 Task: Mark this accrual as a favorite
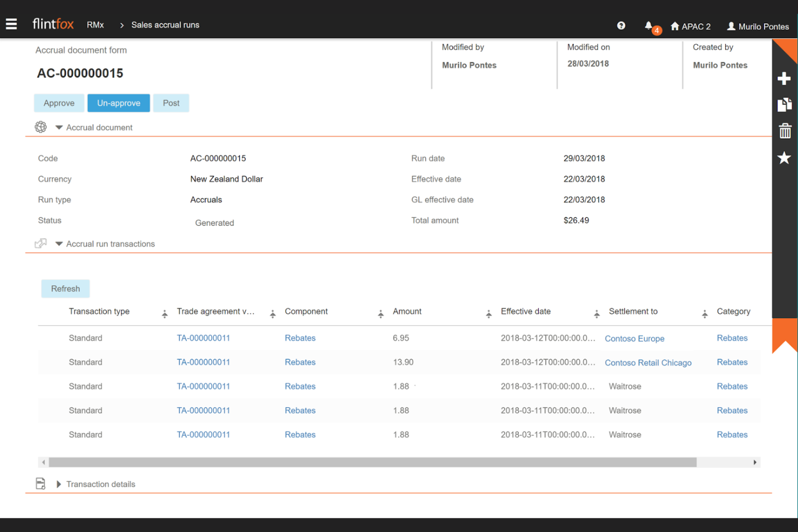(x=785, y=157)
